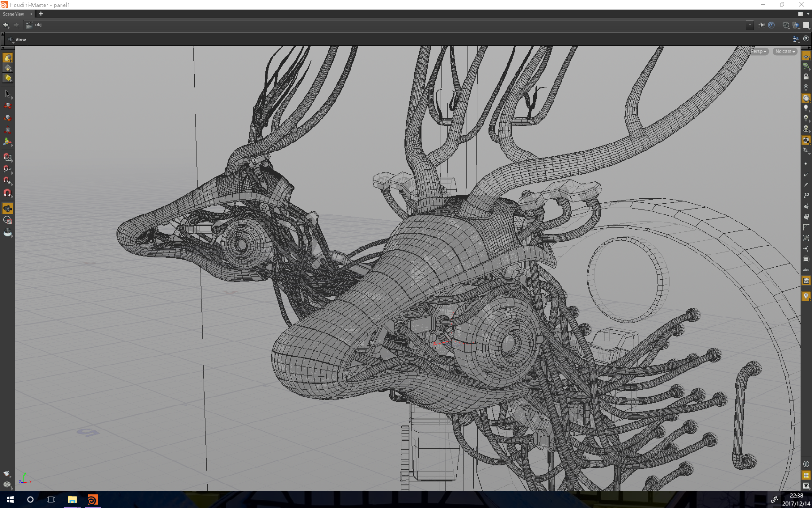Click the diamond selection mode icon
The width and height of the screenshot is (812, 508).
(8, 68)
